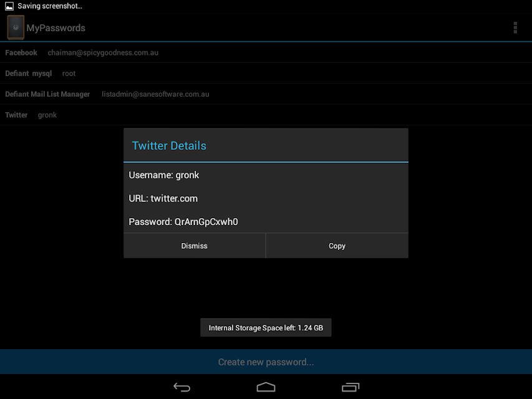Image resolution: width=532 pixels, height=399 pixels.
Task: Tap the Internal Storage Space left toast
Action: pyautogui.click(x=266, y=328)
